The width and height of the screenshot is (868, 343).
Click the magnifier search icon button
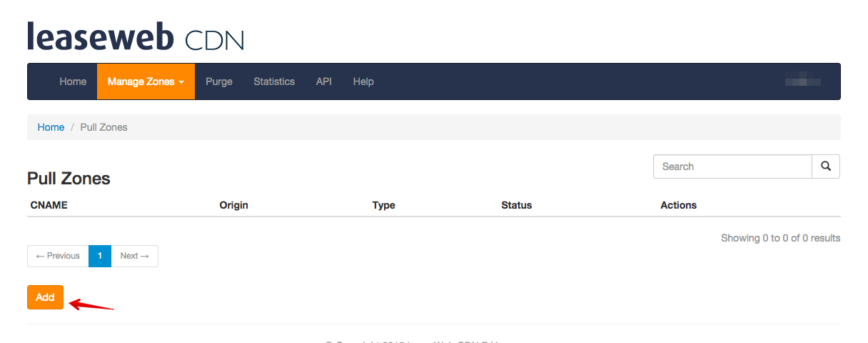[826, 166]
